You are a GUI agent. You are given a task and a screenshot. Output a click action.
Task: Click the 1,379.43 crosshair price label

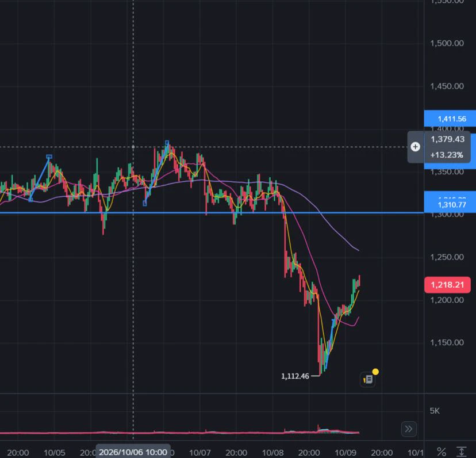(x=447, y=139)
